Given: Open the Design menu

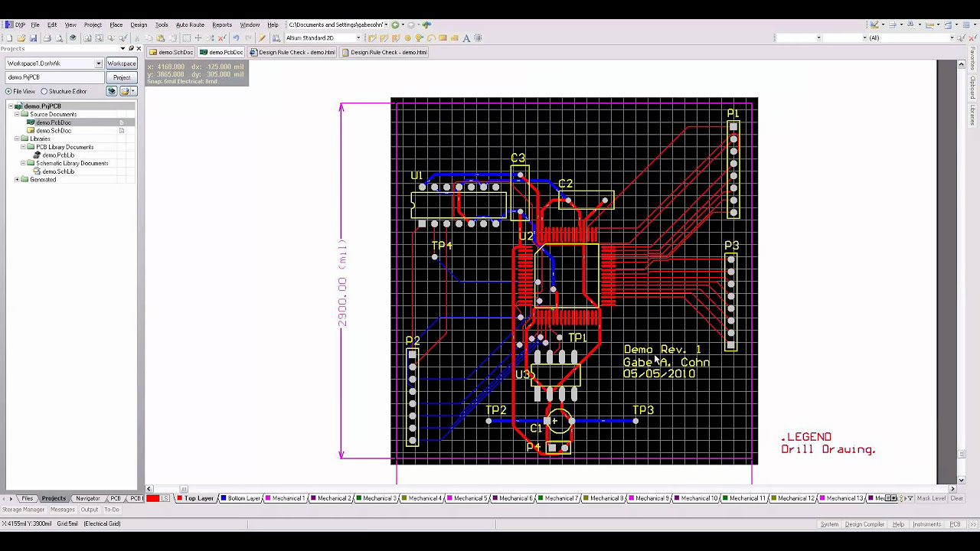Looking at the screenshot, I should pyautogui.click(x=139, y=24).
